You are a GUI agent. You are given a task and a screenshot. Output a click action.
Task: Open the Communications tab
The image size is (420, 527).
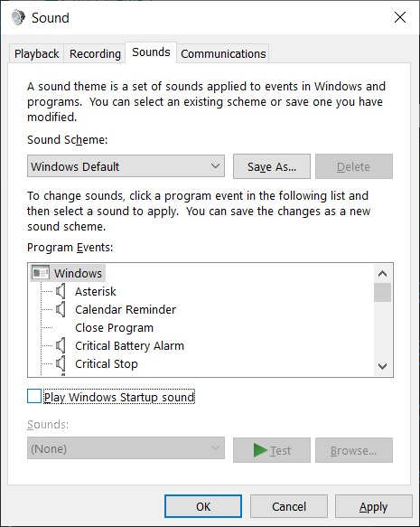coord(223,53)
